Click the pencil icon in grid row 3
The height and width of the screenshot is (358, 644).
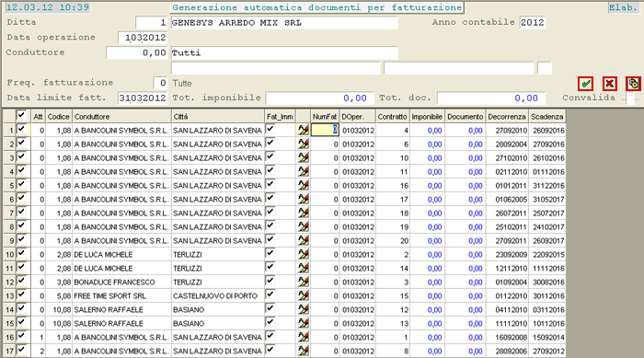[303, 157]
